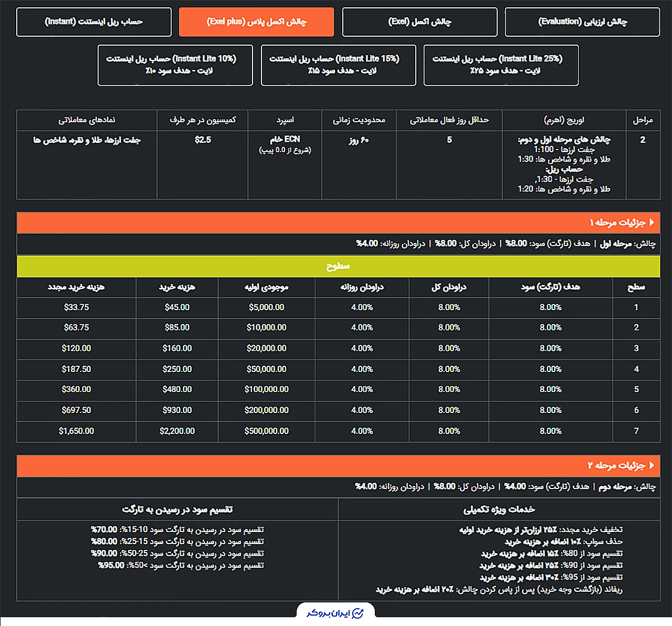This screenshot has width=672, height=626.
Task: Click the %70.00 profit split line
Action: [177, 529]
